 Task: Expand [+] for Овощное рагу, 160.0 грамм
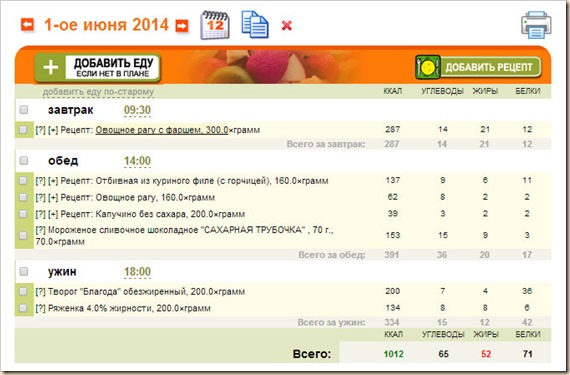[53, 197]
